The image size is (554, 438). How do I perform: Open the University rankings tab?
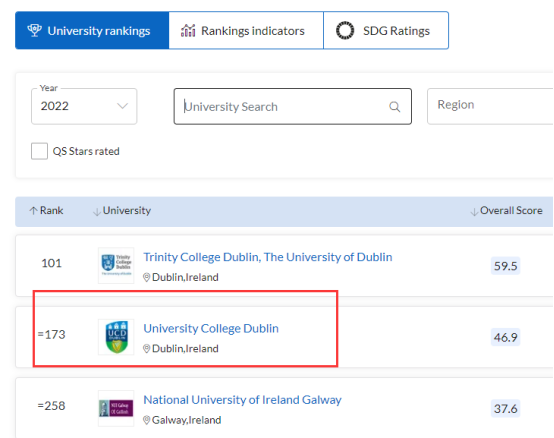point(92,30)
